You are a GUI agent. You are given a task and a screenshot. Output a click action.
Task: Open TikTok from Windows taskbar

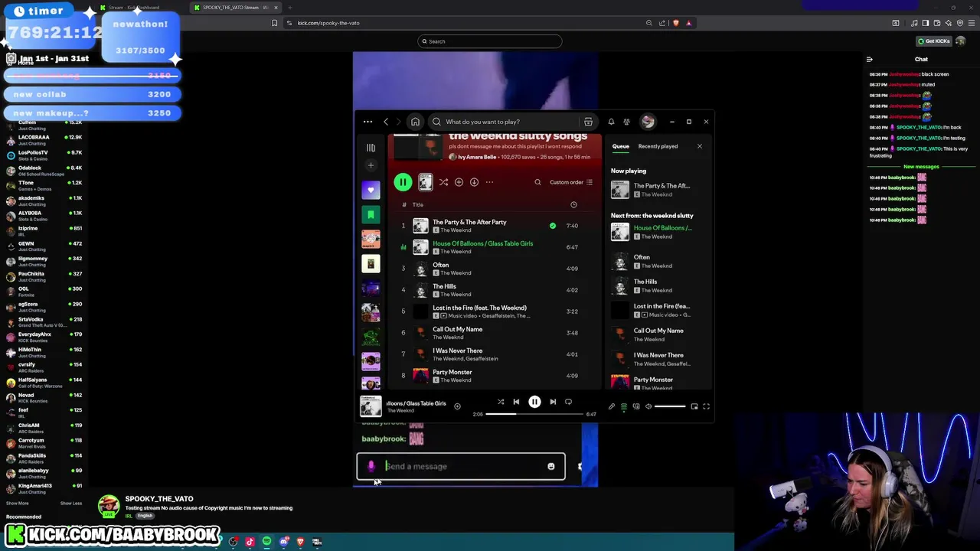point(250,542)
